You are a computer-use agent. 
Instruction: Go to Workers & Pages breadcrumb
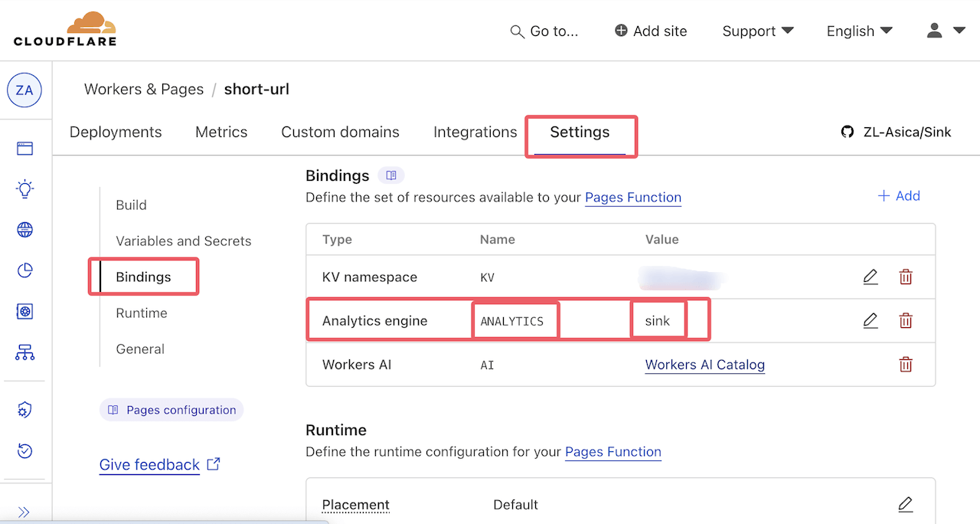coord(144,90)
